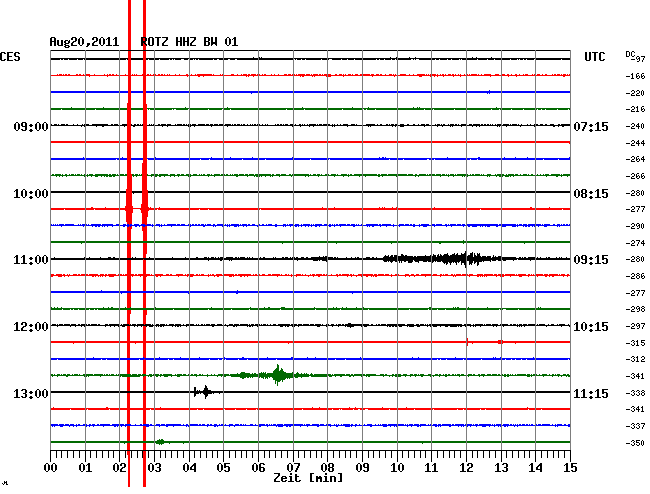Click the DC offset value -337
The width and height of the screenshot is (650, 494).
coord(635,426)
